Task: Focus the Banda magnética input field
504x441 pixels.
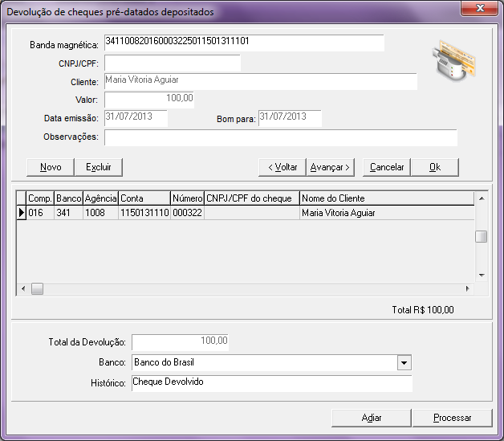Action: pos(243,43)
